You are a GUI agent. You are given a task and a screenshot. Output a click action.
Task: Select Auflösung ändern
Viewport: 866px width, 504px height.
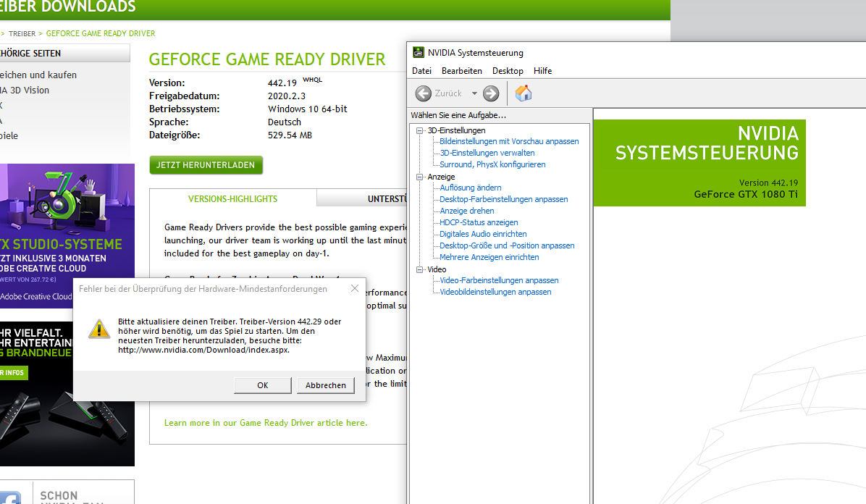[x=471, y=188]
